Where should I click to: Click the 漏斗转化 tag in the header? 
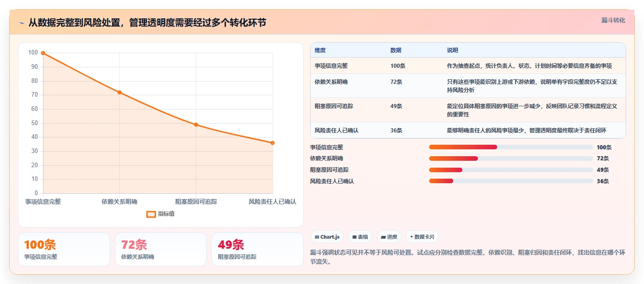click(613, 20)
